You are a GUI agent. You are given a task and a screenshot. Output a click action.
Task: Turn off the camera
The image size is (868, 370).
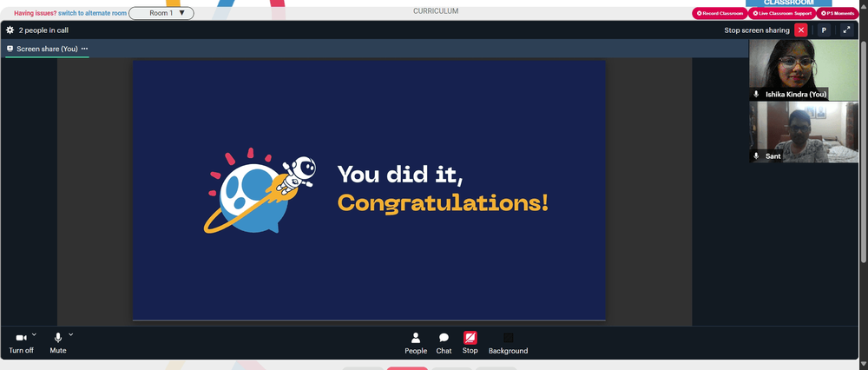[x=21, y=343]
